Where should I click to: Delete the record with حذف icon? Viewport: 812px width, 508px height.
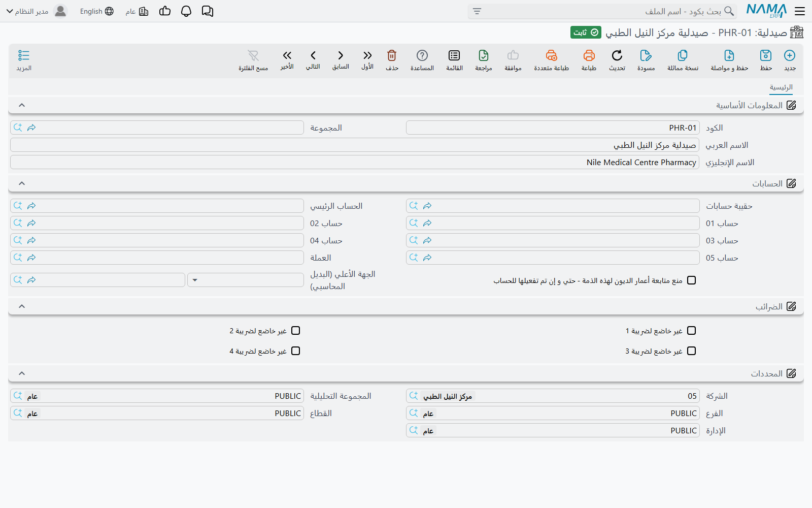click(x=392, y=55)
